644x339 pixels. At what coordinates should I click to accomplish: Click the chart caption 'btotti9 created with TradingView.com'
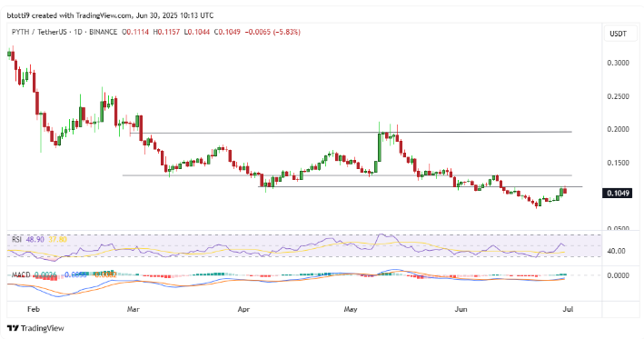69,15
